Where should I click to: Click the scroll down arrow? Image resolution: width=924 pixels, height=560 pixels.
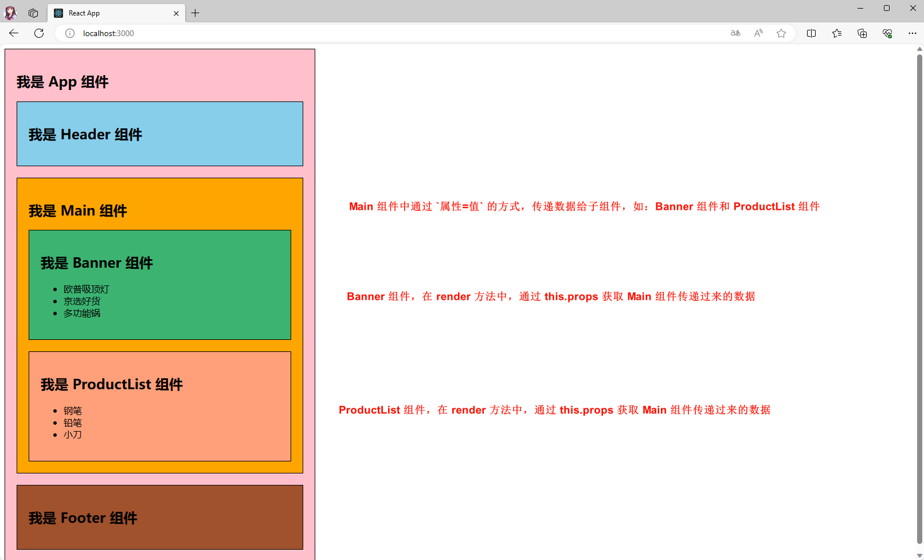919,555
